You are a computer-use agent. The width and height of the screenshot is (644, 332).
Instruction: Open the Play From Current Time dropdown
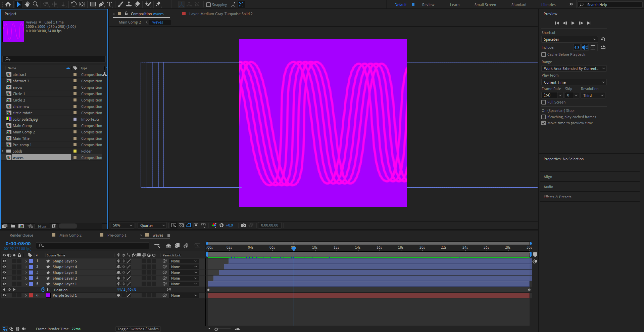(x=574, y=82)
